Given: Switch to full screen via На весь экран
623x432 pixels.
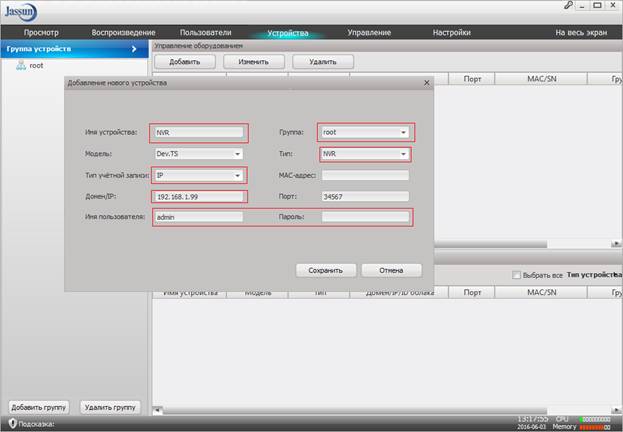Looking at the screenshot, I should [x=581, y=33].
